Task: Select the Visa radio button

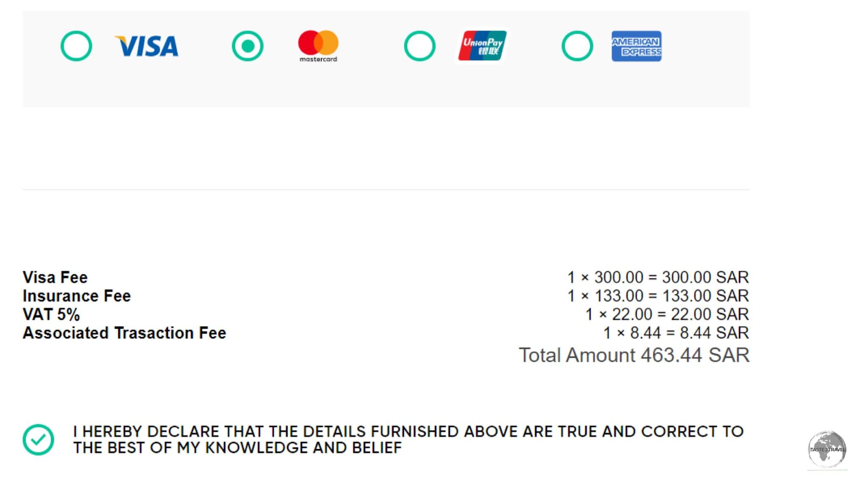Action: pyautogui.click(x=76, y=46)
